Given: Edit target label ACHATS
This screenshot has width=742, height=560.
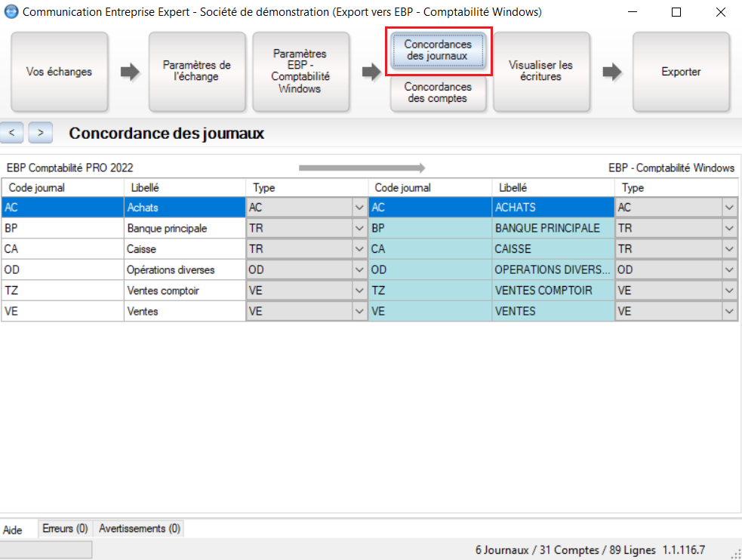Looking at the screenshot, I should [x=553, y=208].
